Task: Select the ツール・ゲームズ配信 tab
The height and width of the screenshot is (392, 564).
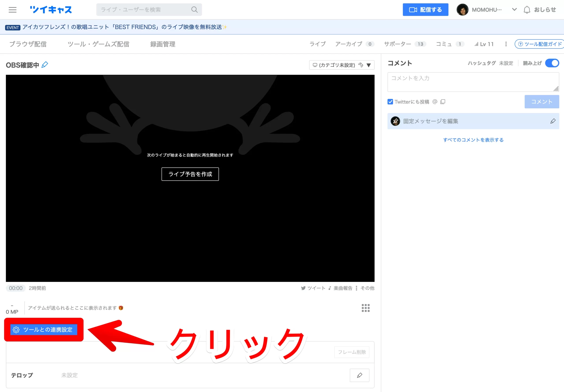Action: (x=98, y=44)
